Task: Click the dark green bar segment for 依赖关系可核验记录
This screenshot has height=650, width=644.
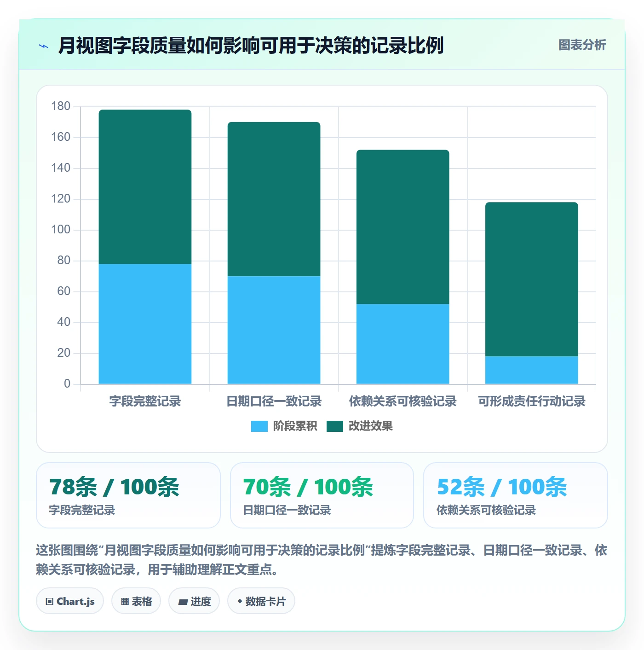Action: click(x=402, y=226)
